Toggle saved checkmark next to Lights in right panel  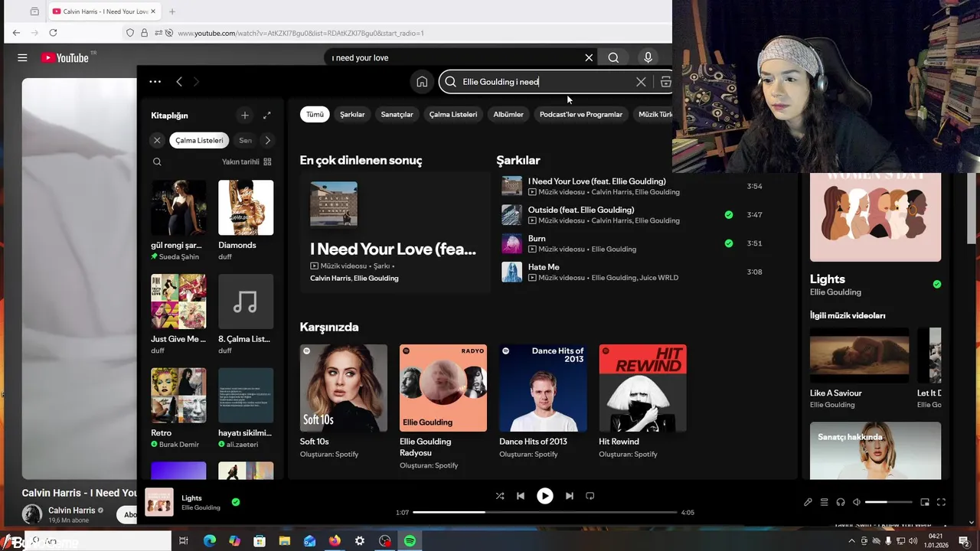tap(937, 284)
